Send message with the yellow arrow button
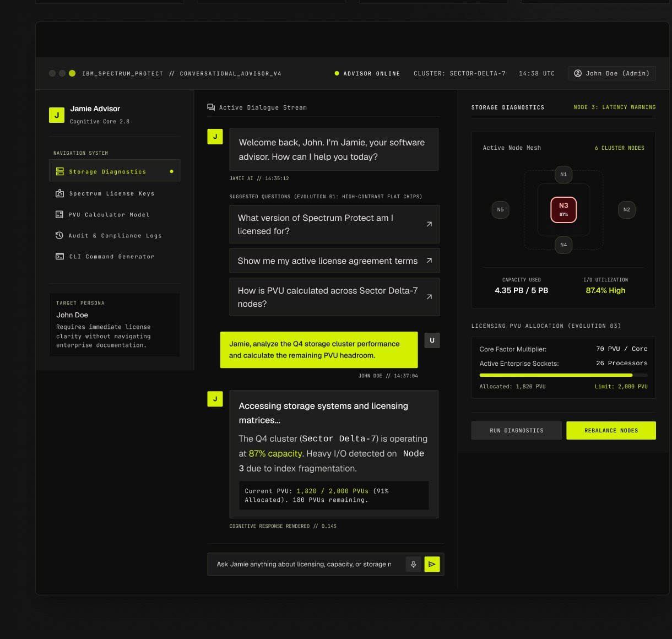 pos(432,564)
